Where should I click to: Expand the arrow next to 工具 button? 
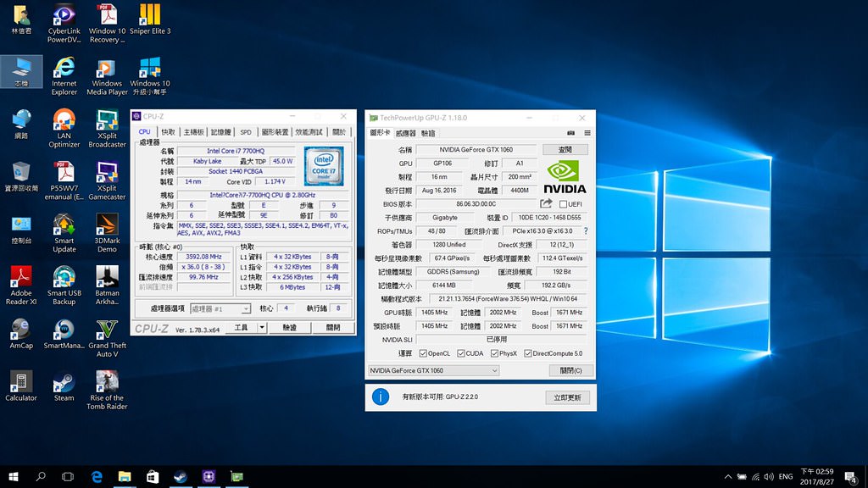262,328
